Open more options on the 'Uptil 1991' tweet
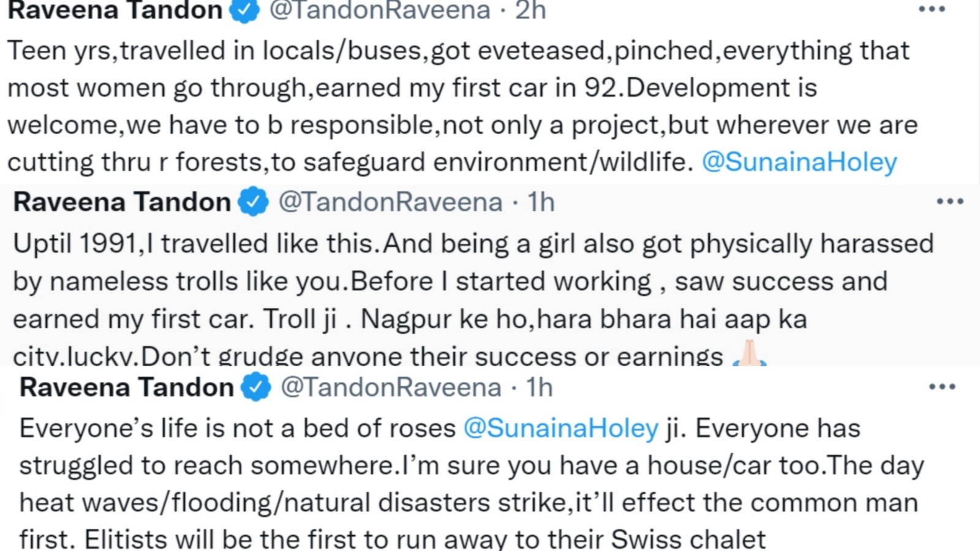Viewport: 980px width, 551px height. tap(950, 201)
